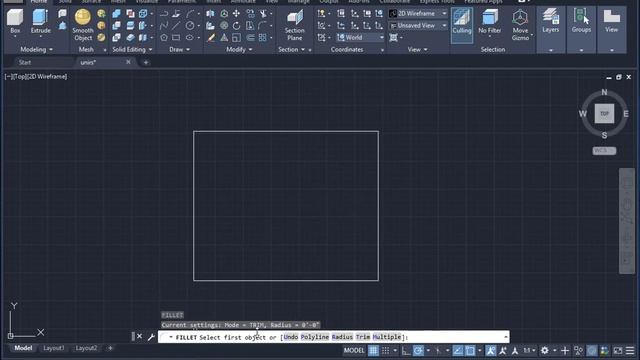The width and height of the screenshot is (640, 360).
Task: Expand the Modeling panel
Action: point(37,49)
